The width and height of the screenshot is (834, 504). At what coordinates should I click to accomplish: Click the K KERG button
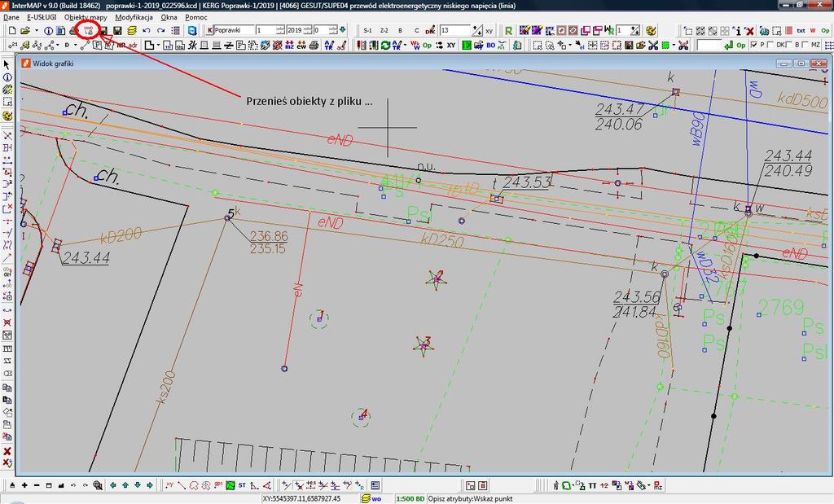(x=210, y=30)
